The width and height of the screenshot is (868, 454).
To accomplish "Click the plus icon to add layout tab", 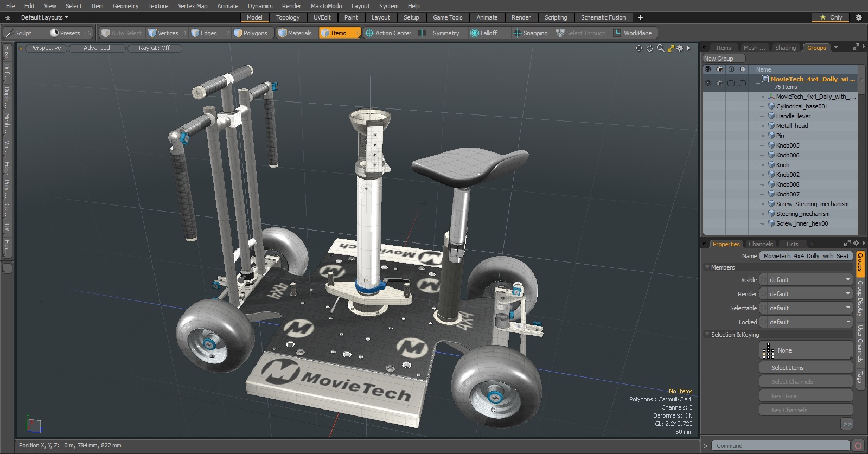I will [641, 17].
